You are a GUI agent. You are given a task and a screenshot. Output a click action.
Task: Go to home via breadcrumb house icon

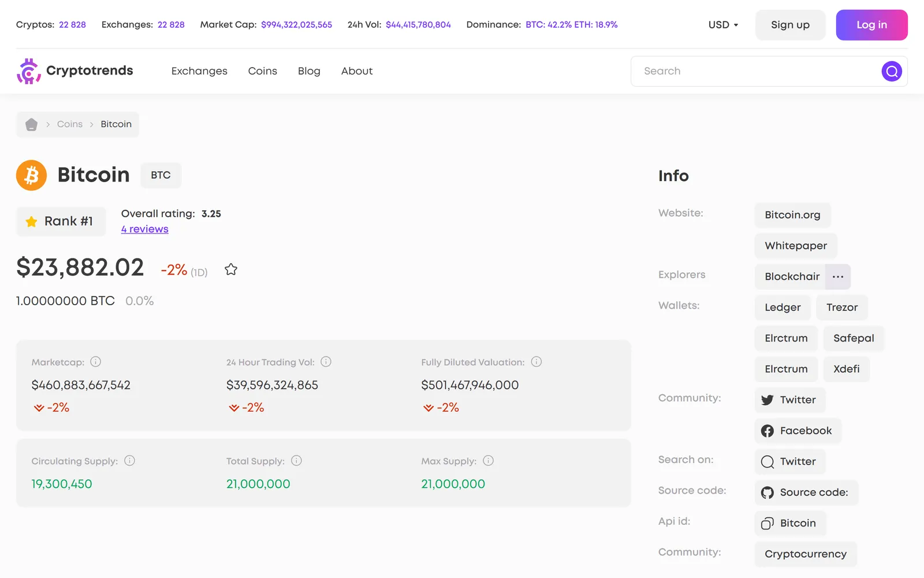pos(31,124)
